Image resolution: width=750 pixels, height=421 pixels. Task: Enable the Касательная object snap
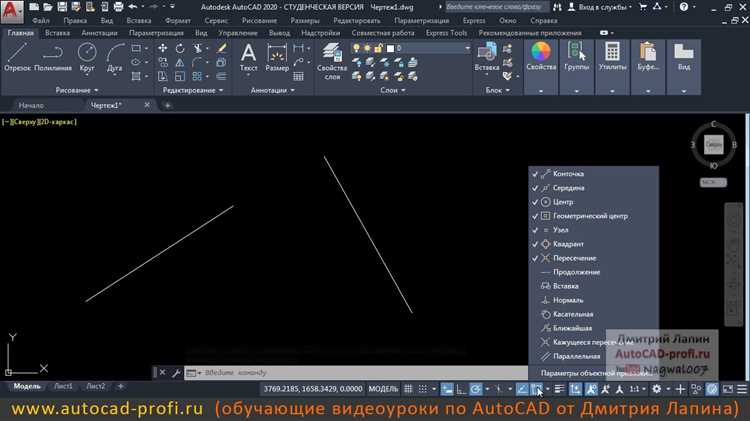click(593, 314)
